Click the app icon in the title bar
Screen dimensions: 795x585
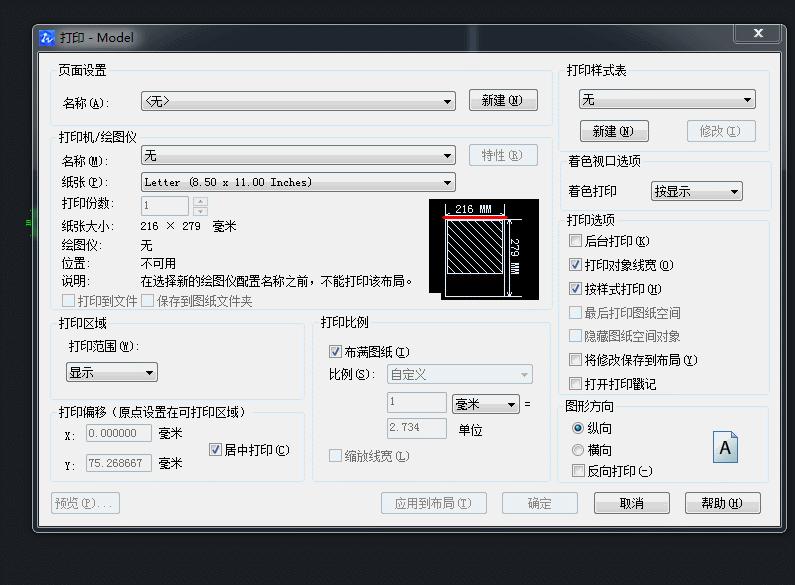[47, 38]
